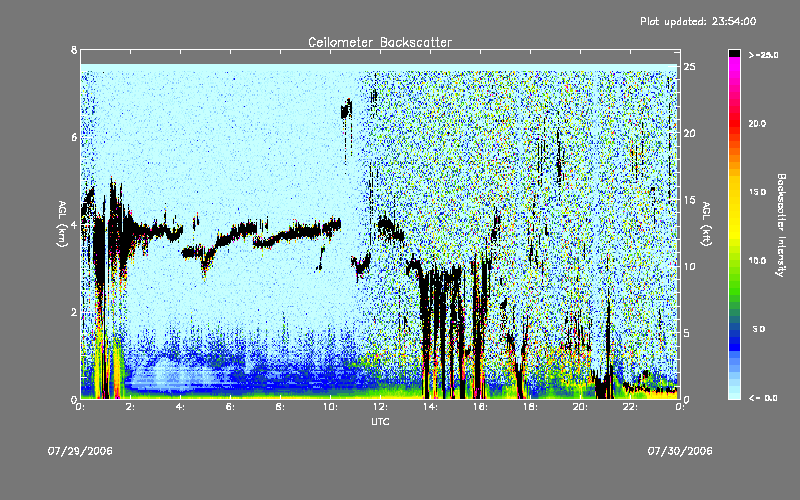Click the '4' label on left km axis
800x500 pixels.
[74, 224]
